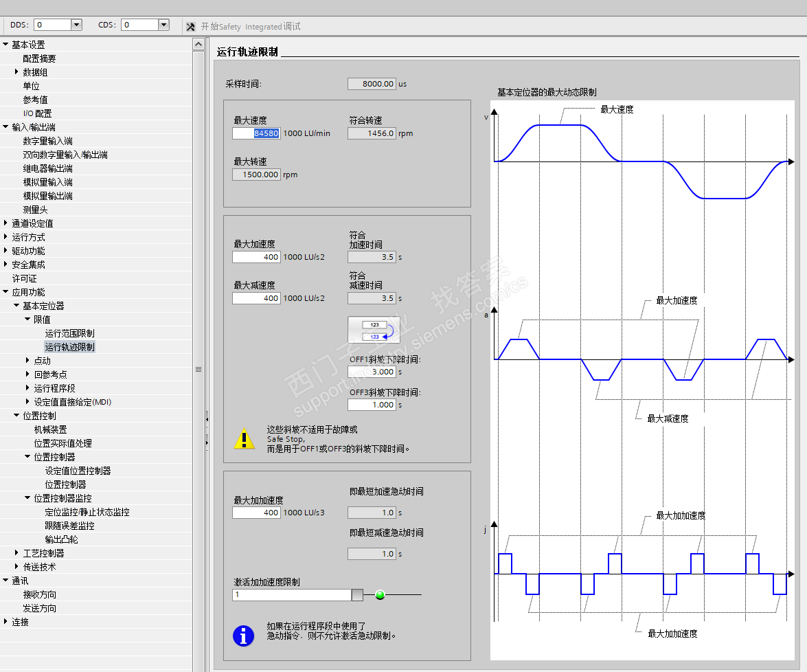Click the 最大减速度 input box
The image size is (807, 672).
click(256, 298)
